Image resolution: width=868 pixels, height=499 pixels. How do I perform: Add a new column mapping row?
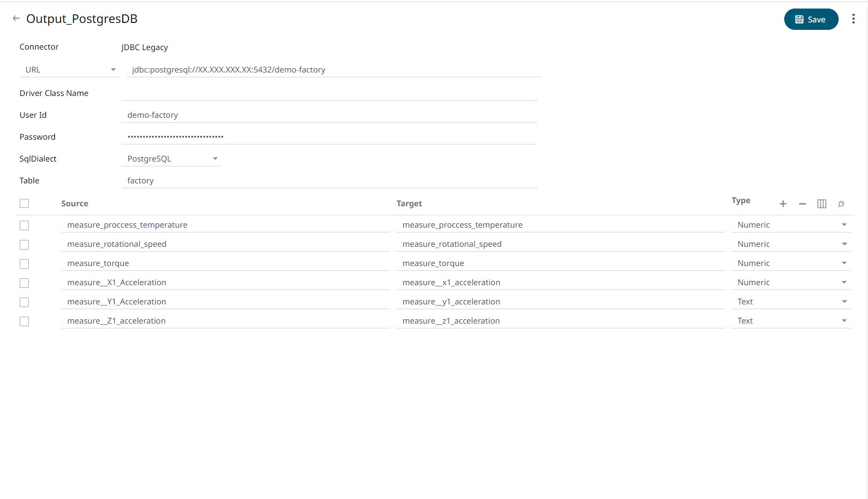pyautogui.click(x=783, y=204)
